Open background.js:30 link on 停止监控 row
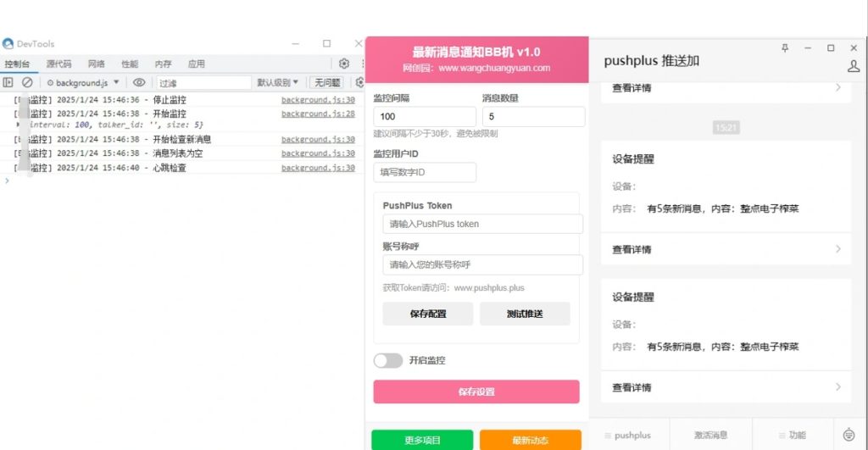The image size is (868, 450). click(318, 100)
